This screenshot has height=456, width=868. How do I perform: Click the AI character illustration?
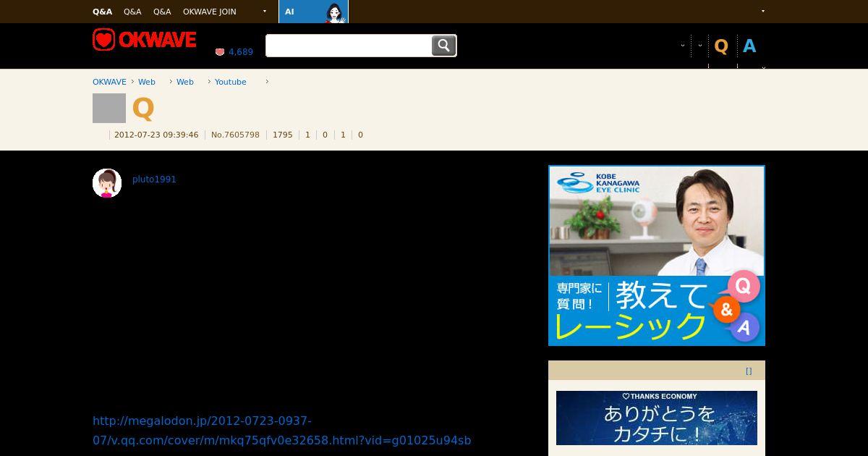(x=335, y=12)
